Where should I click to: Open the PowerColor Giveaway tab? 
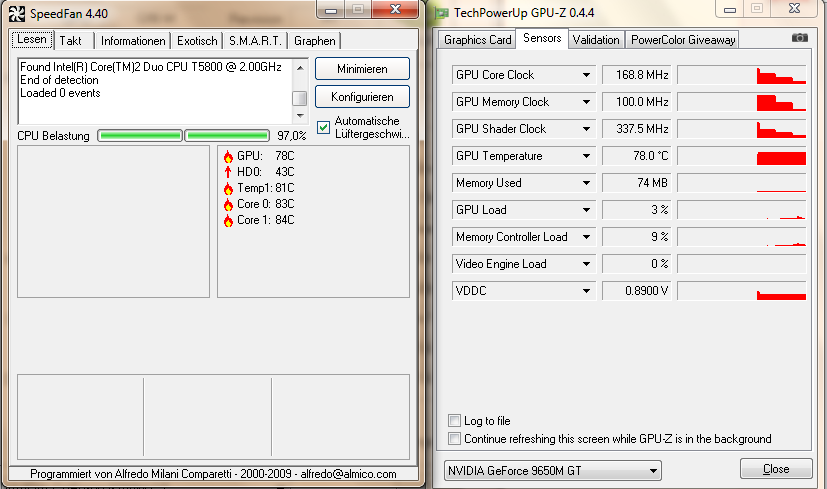point(682,40)
